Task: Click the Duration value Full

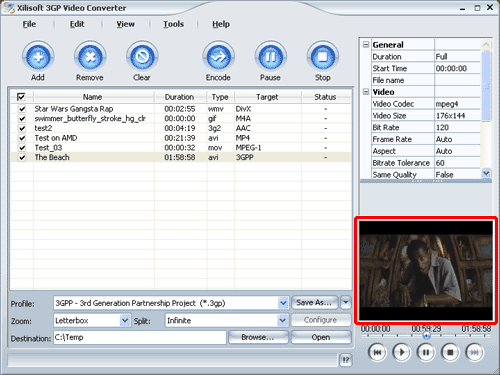Action: point(441,56)
